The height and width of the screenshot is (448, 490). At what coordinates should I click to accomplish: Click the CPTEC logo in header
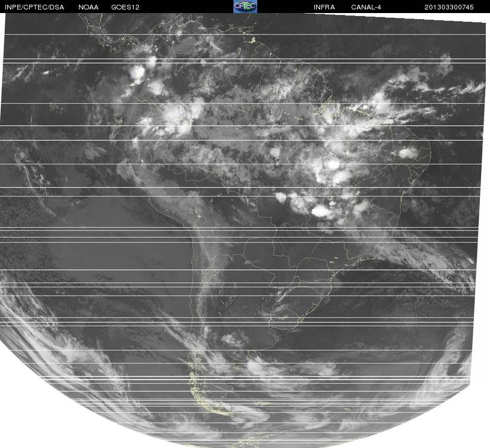pos(245,7)
